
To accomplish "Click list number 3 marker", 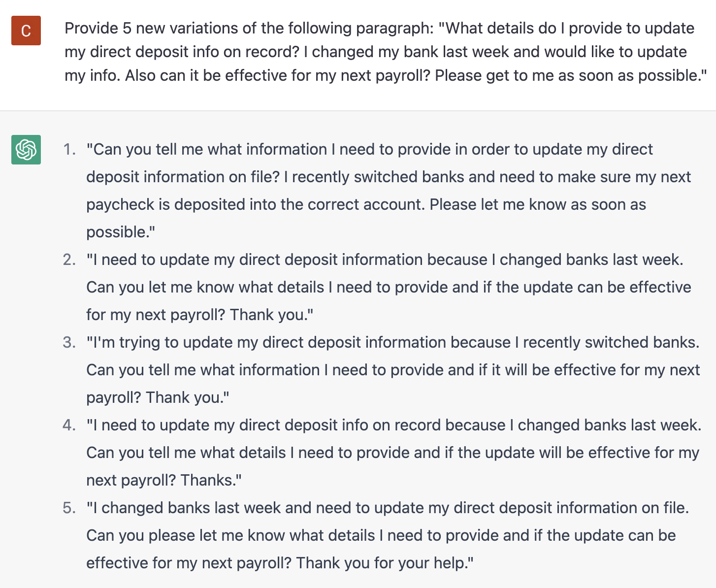I will [69, 342].
